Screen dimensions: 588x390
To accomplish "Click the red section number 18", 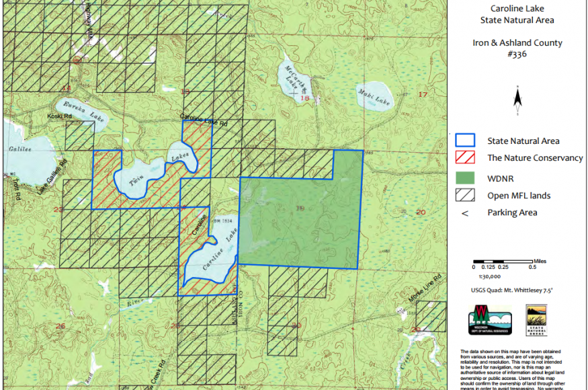I will point(305,98).
